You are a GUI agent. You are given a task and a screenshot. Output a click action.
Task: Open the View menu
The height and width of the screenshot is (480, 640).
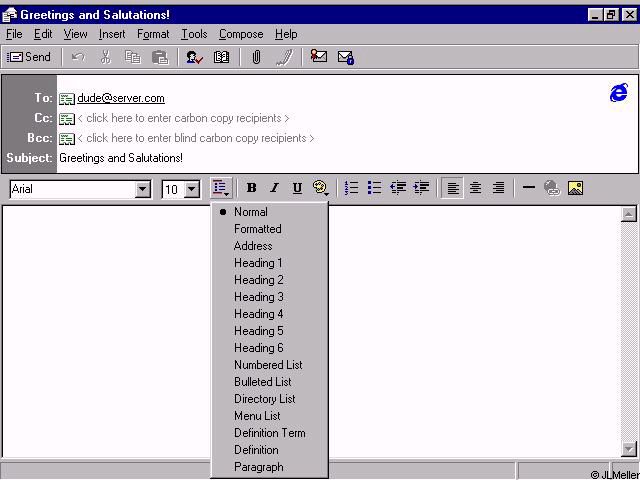[x=76, y=34]
